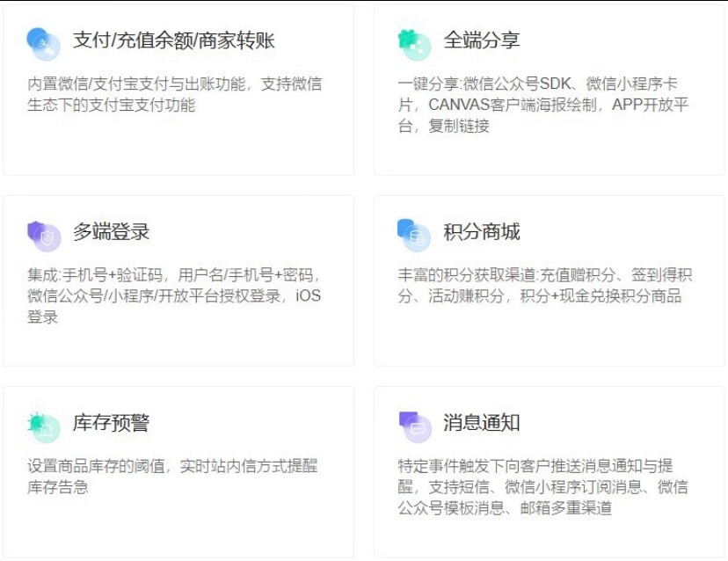
Task: Click the purple shield 多端登录 icon
Action: [43, 235]
